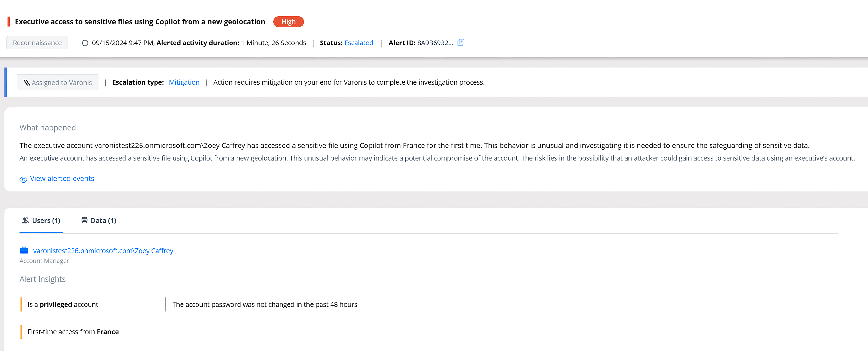Open the Zoey Caffrey account link

103,251
